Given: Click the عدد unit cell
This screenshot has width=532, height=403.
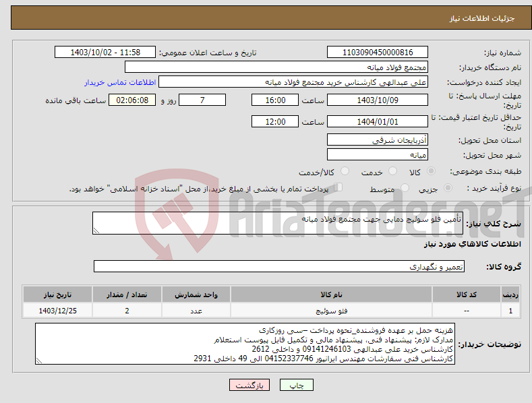Looking at the screenshot, I should (x=196, y=311).
